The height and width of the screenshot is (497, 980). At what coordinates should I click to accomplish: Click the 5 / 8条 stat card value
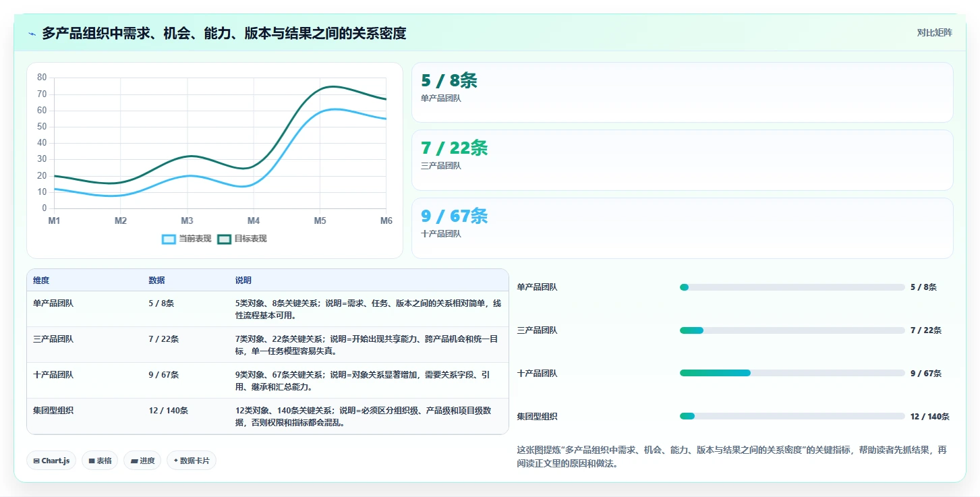tap(449, 80)
